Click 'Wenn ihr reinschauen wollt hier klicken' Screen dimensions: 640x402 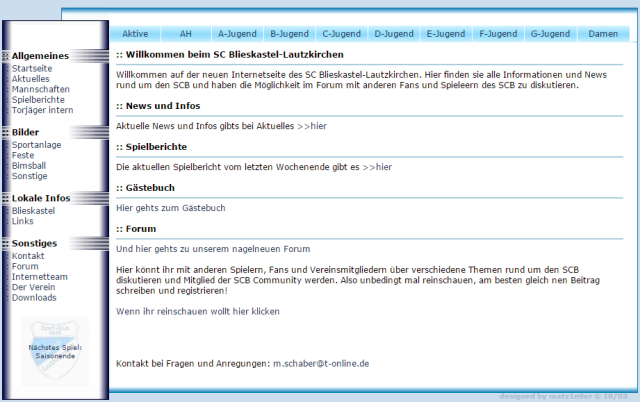tap(198, 311)
